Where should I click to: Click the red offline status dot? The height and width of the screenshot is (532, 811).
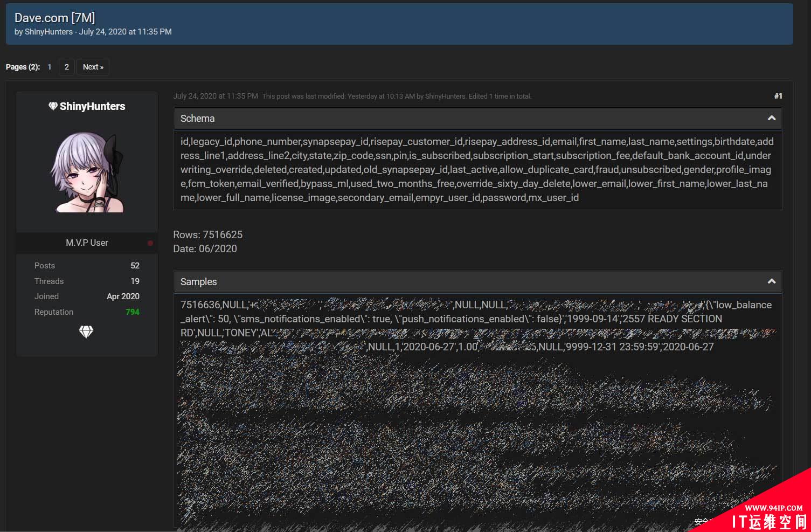coord(150,243)
